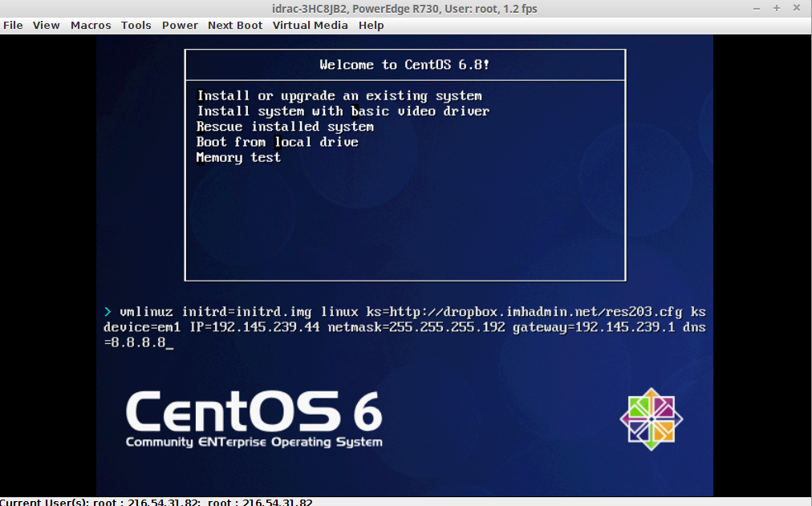Image resolution: width=812 pixels, height=506 pixels.
Task: Choose 'Rescue installed system' boot option
Action: (x=285, y=127)
